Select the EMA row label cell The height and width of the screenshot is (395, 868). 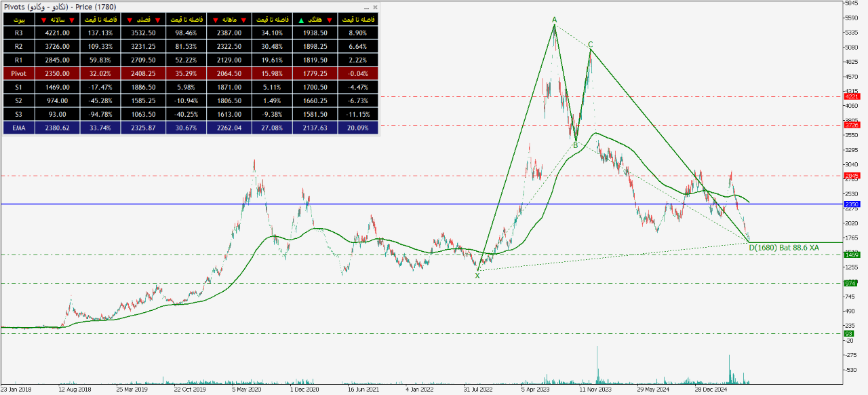[19, 128]
